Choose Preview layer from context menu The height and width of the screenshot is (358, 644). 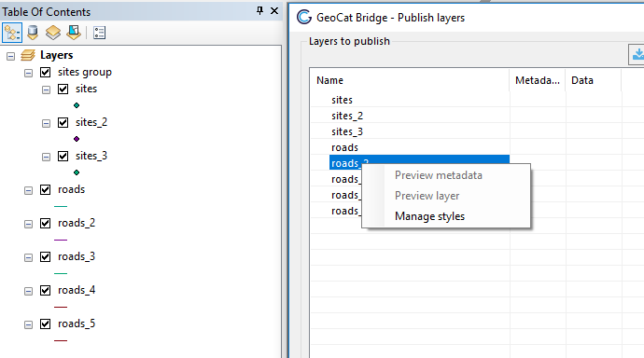(x=446, y=196)
